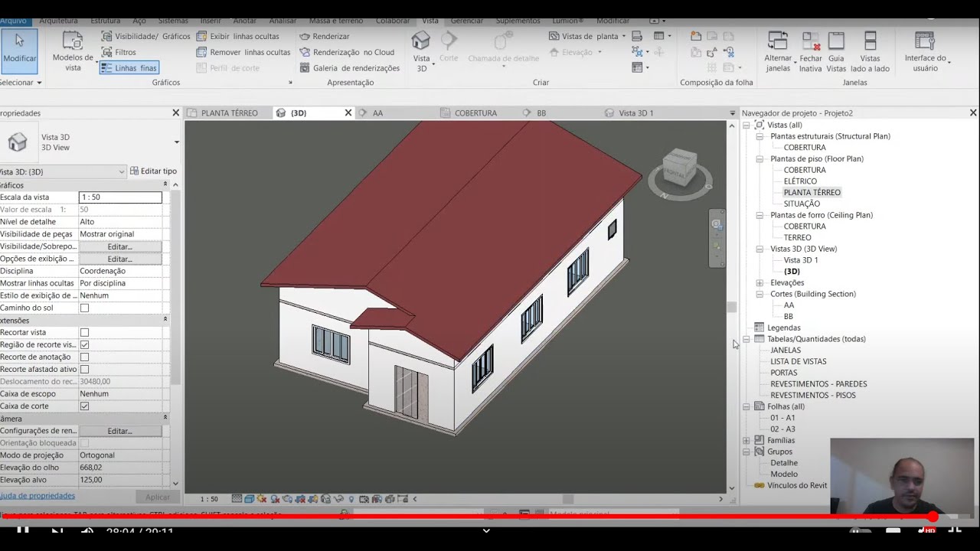Toggle Recorte afastado ativo checkbox
980x551 pixels.
(x=84, y=369)
